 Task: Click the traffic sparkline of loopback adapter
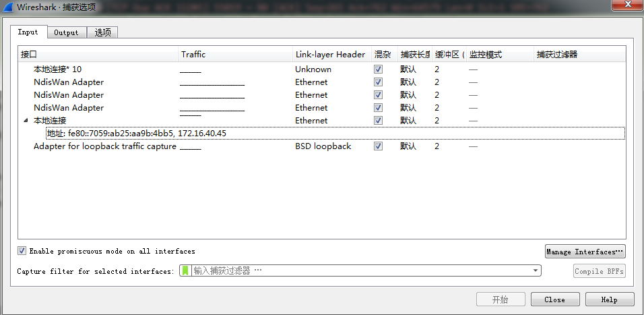point(191,148)
